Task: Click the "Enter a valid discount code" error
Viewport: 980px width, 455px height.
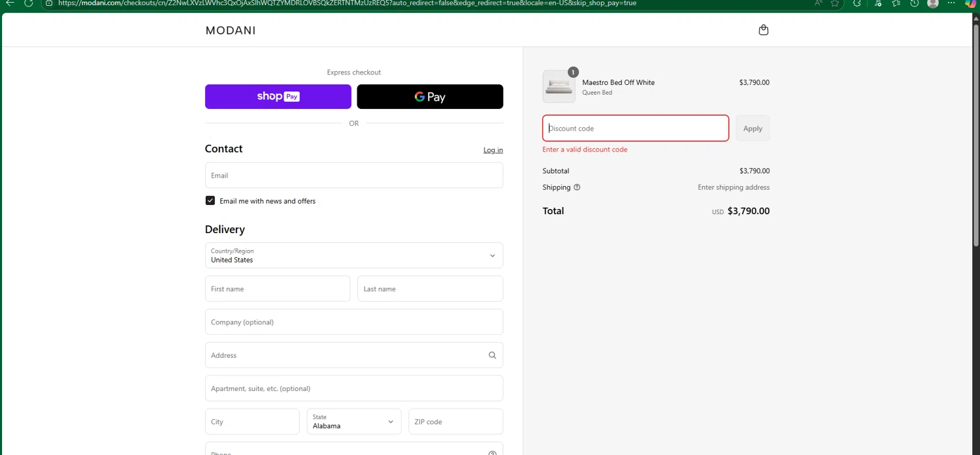Action: click(585, 149)
